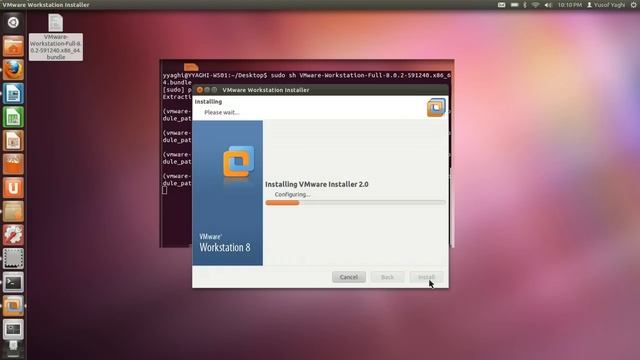Open the messaging envelope indicator in top panel

[x=501, y=5]
